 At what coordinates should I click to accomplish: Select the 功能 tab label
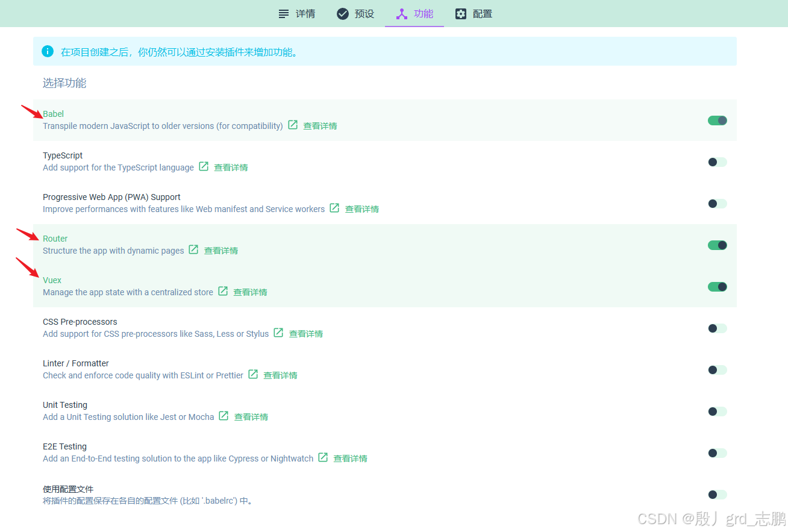pos(424,14)
